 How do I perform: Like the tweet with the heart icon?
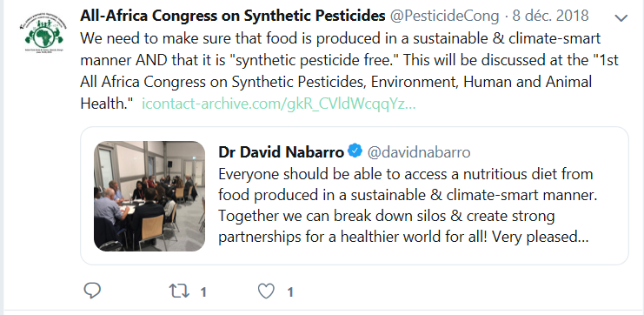tap(266, 292)
